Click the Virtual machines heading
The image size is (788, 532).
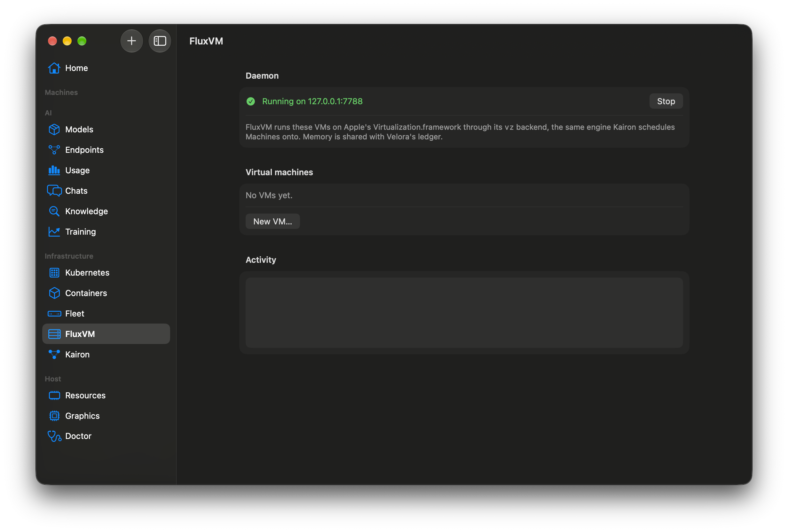click(x=279, y=172)
